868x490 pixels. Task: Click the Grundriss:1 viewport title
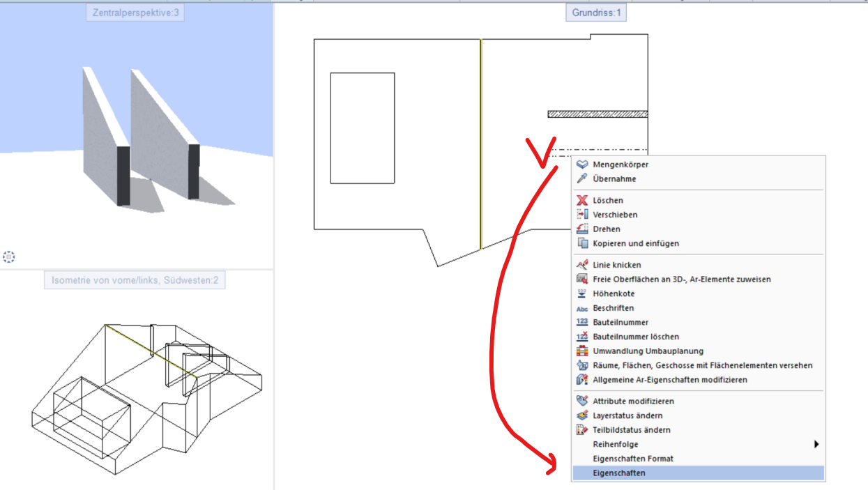(595, 13)
